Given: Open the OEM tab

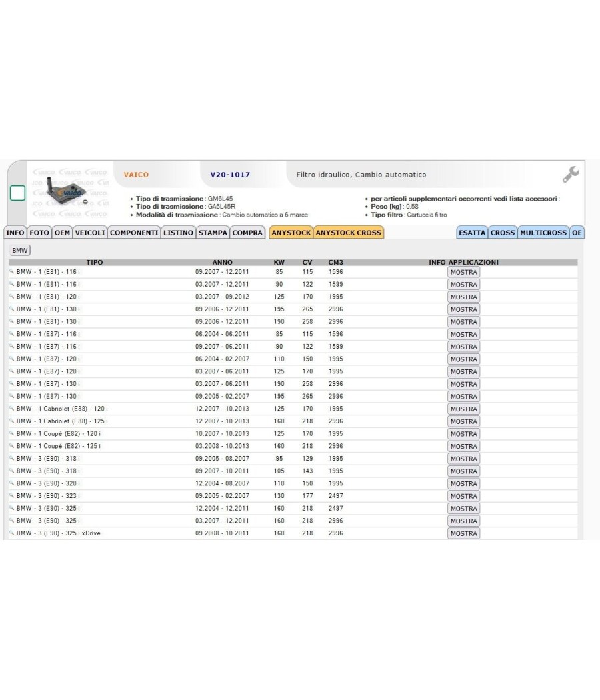Looking at the screenshot, I should [x=62, y=233].
